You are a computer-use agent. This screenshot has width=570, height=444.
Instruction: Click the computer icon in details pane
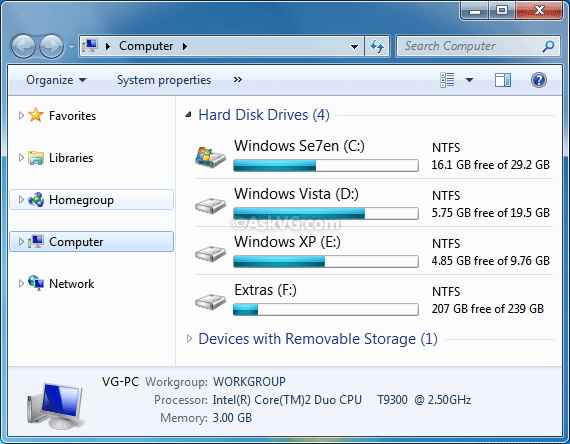click(56, 406)
